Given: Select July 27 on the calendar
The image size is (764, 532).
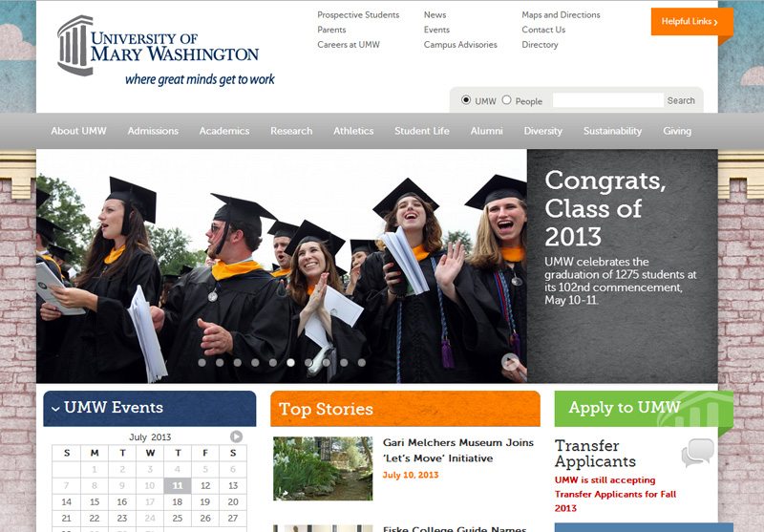Looking at the screenshot, I should 233,518.
